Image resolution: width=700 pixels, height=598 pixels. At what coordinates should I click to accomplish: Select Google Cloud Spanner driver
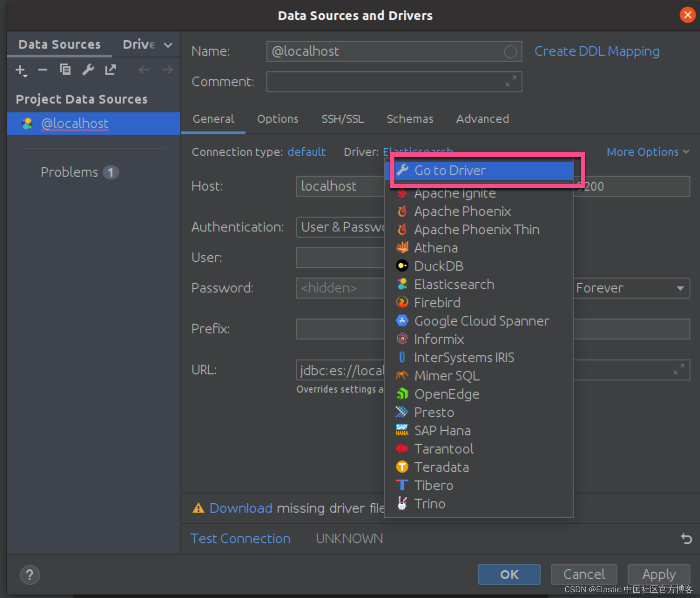(479, 321)
